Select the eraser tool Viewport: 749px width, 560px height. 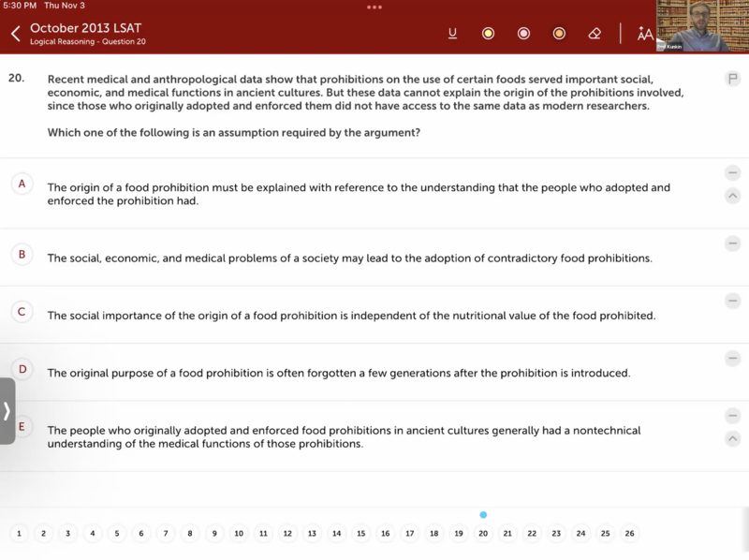click(595, 34)
